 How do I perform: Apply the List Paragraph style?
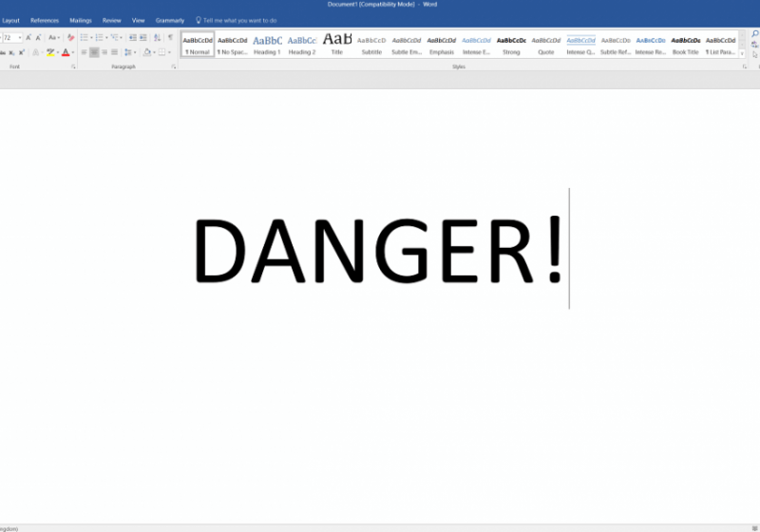721,45
